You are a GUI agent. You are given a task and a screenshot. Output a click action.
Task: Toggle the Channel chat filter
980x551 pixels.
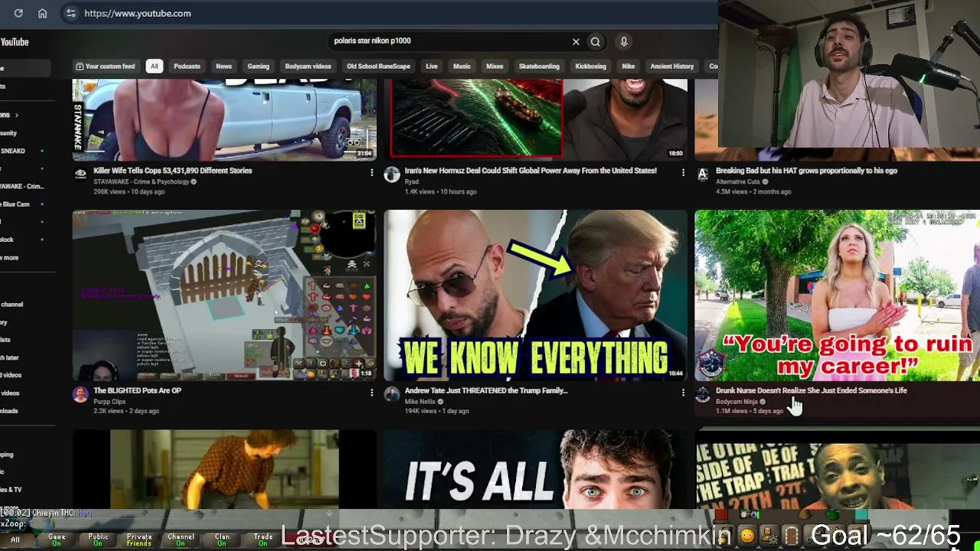tap(181, 540)
